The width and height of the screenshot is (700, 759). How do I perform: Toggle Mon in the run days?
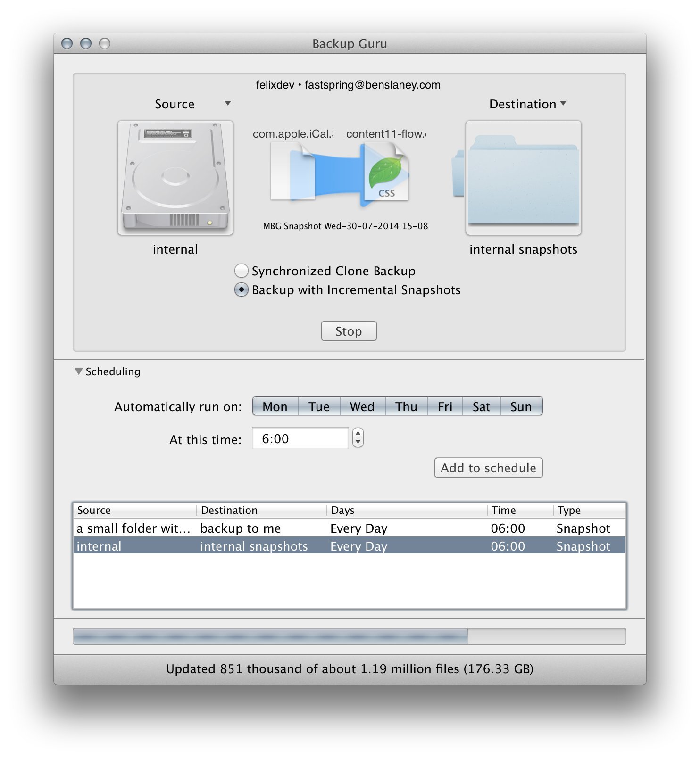point(275,406)
